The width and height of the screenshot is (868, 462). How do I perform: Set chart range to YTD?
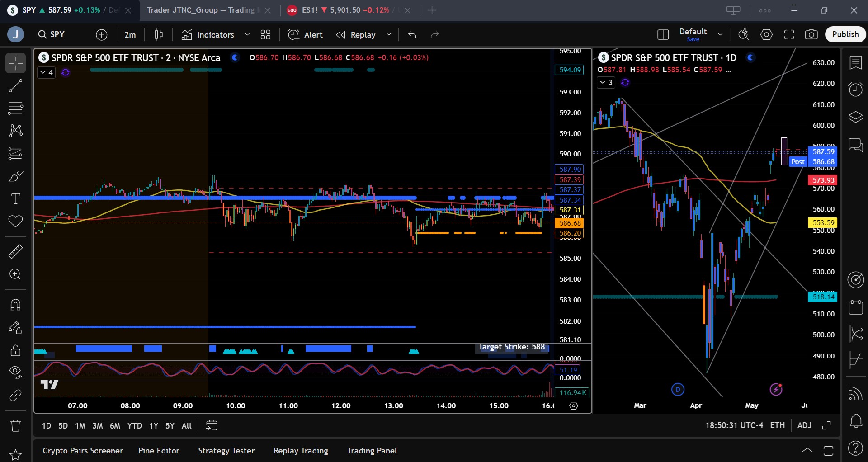134,426
